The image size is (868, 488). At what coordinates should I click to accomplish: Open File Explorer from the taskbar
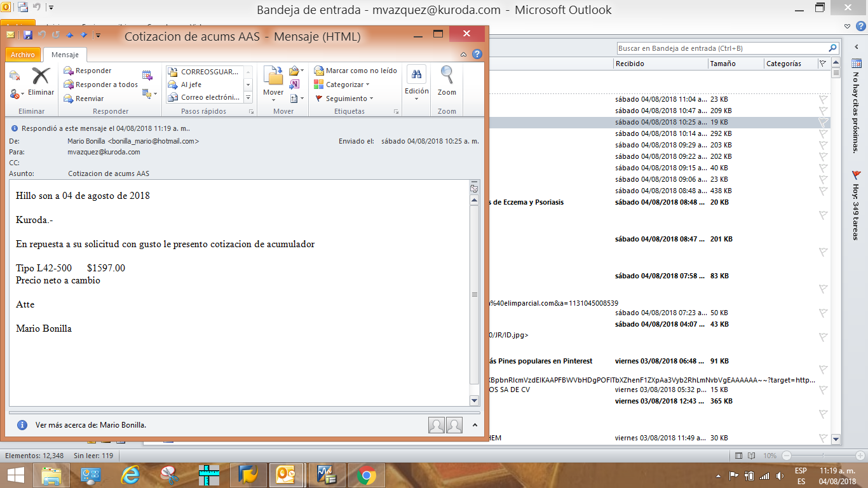(x=51, y=475)
